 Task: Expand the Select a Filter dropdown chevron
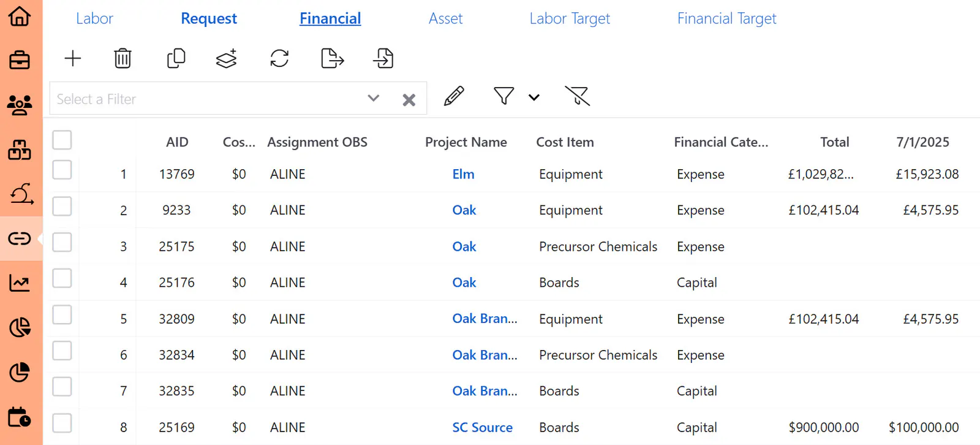click(374, 98)
